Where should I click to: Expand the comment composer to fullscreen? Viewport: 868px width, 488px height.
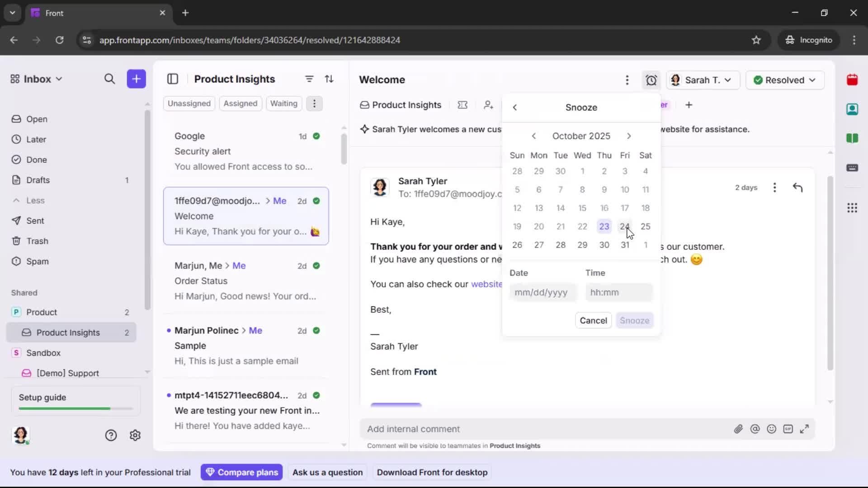click(x=805, y=429)
